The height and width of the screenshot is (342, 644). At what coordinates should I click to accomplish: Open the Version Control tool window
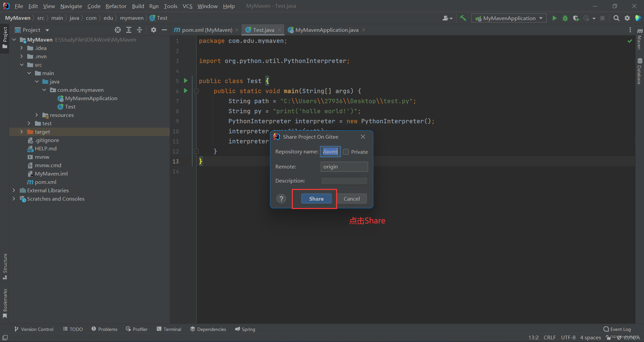(34, 329)
